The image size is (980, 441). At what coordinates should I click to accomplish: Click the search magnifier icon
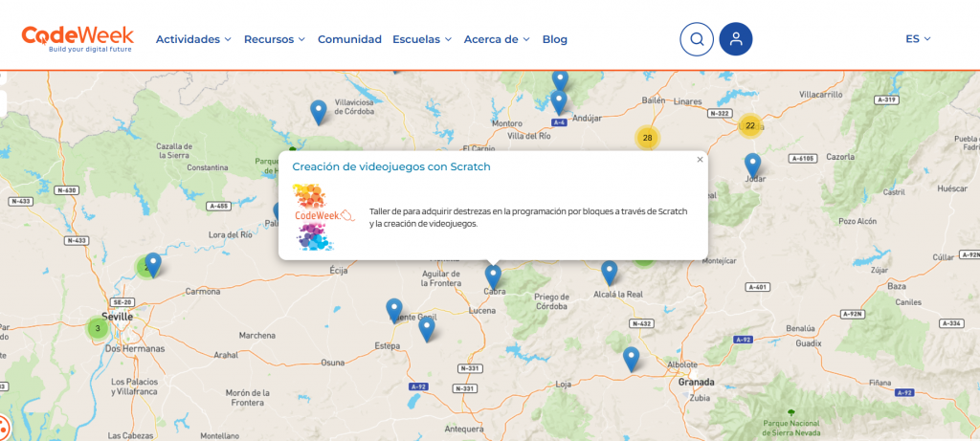(697, 39)
